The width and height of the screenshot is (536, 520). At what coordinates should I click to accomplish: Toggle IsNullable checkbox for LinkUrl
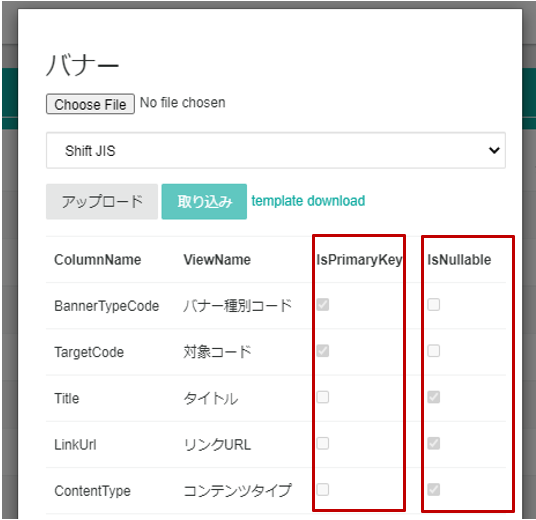[433, 443]
